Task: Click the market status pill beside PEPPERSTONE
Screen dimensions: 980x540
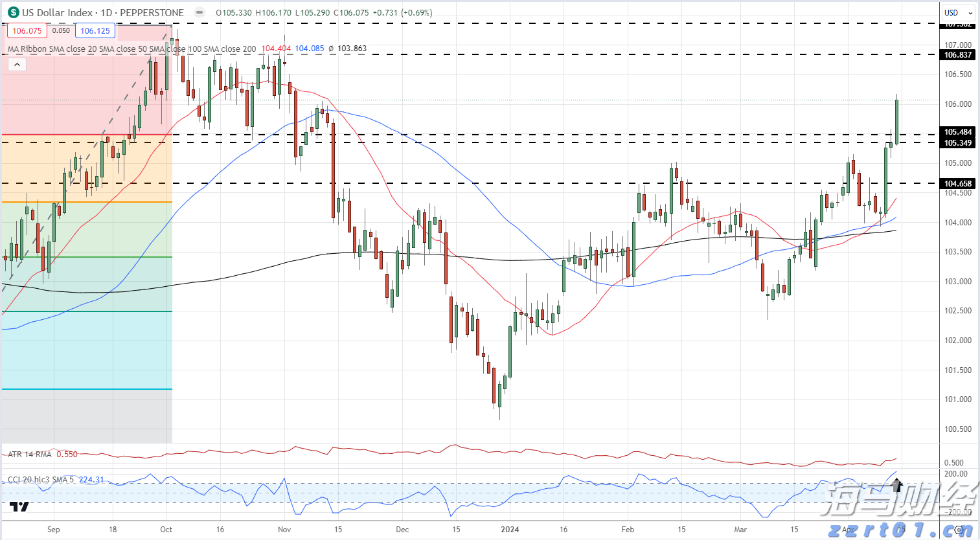Action: click(199, 12)
